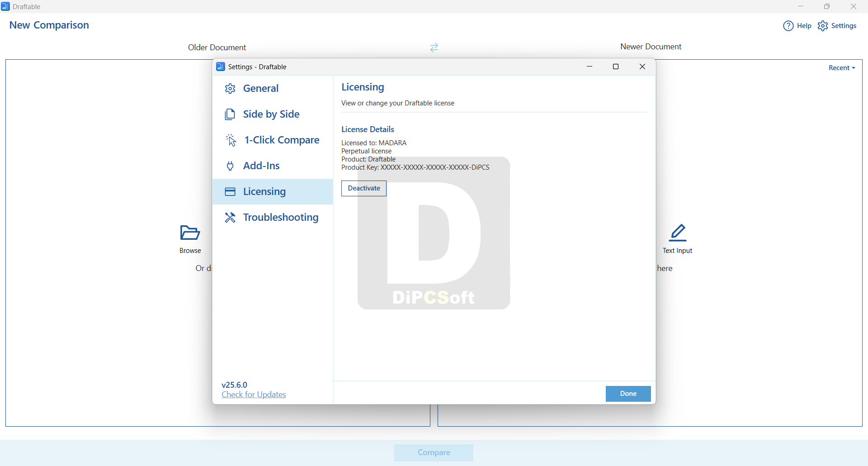This screenshot has width=868, height=466.
Task: Maximize the Settings dialog
Action: [616, 67]
